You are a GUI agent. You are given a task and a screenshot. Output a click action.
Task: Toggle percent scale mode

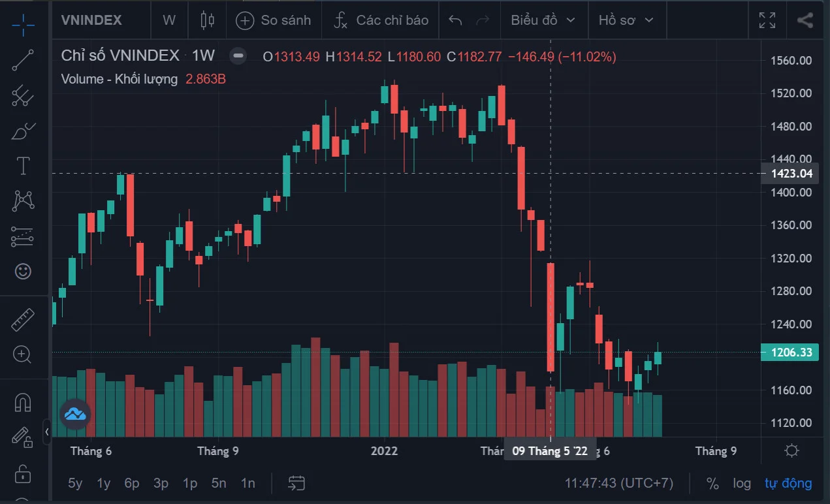pyautogui.click(x=712, y=484)
